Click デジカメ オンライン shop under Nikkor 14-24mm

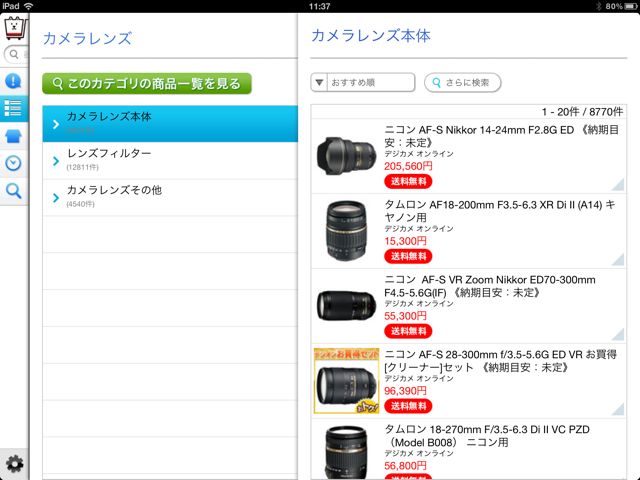(419, 154)
